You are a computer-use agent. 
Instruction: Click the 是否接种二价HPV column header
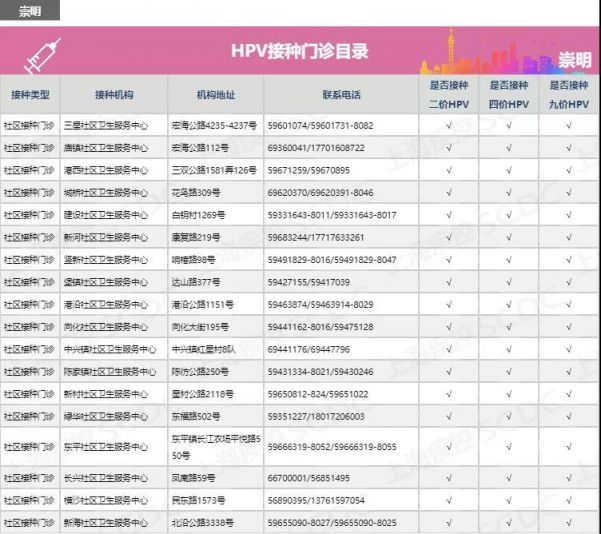pyautogui.click(x=449, y=94)
